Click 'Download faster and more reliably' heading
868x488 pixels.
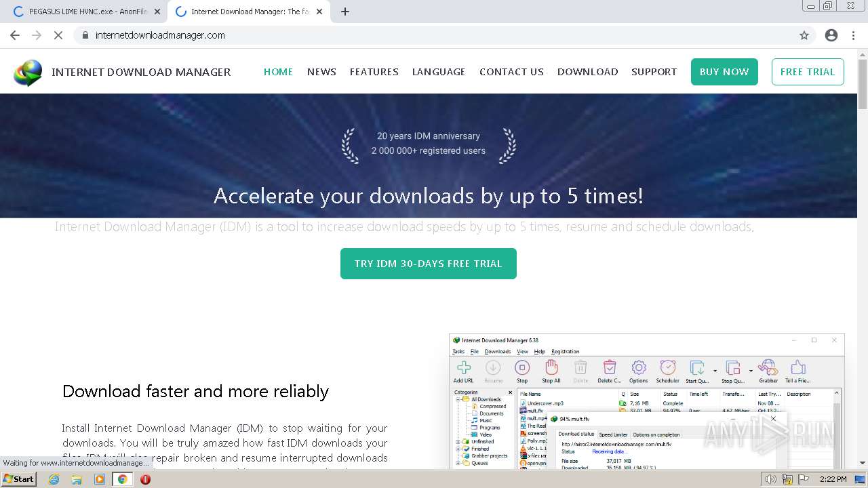(x=195, y=391)
